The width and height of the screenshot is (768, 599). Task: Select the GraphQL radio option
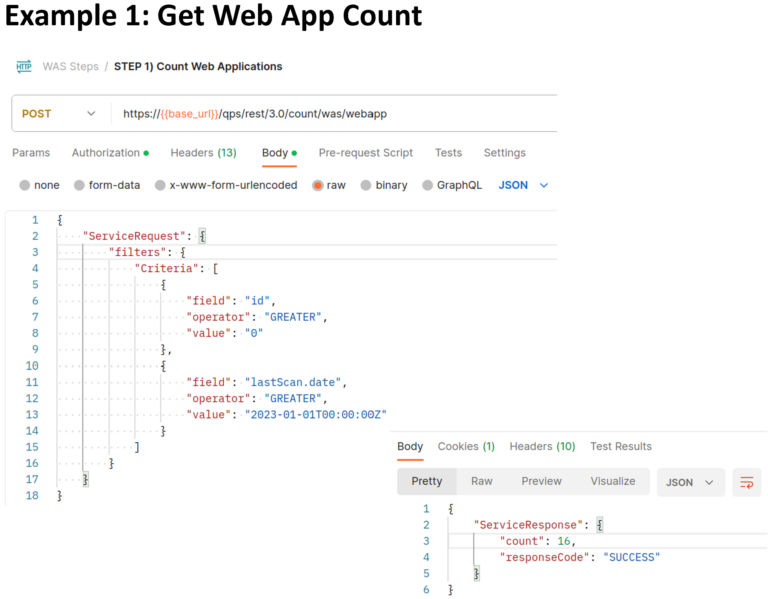(428, 185)
